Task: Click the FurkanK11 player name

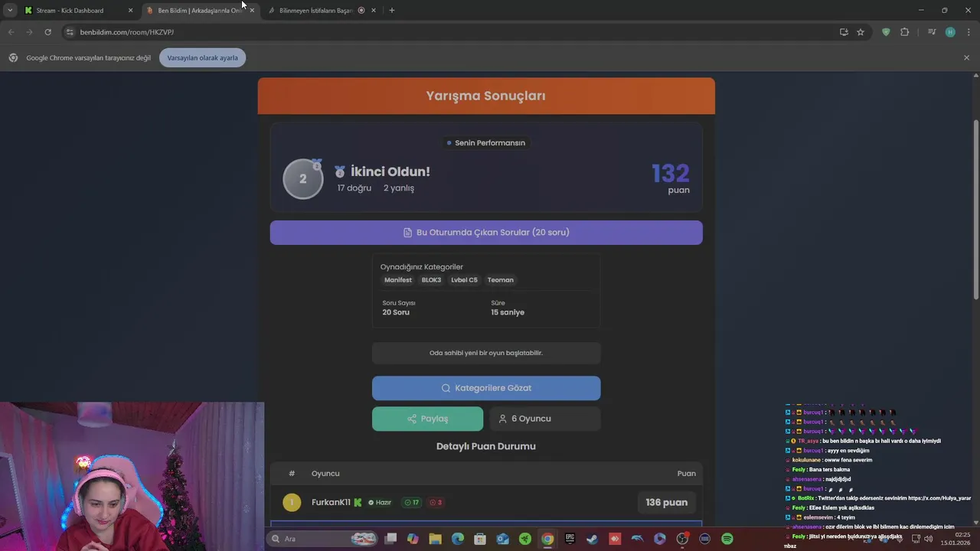Action: [x=331, y=503]
